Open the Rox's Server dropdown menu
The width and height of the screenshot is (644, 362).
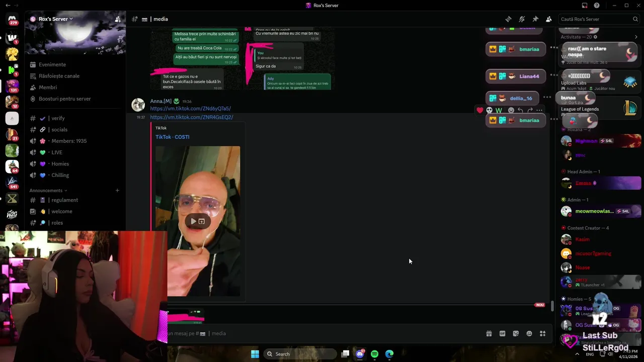[55, 19]
